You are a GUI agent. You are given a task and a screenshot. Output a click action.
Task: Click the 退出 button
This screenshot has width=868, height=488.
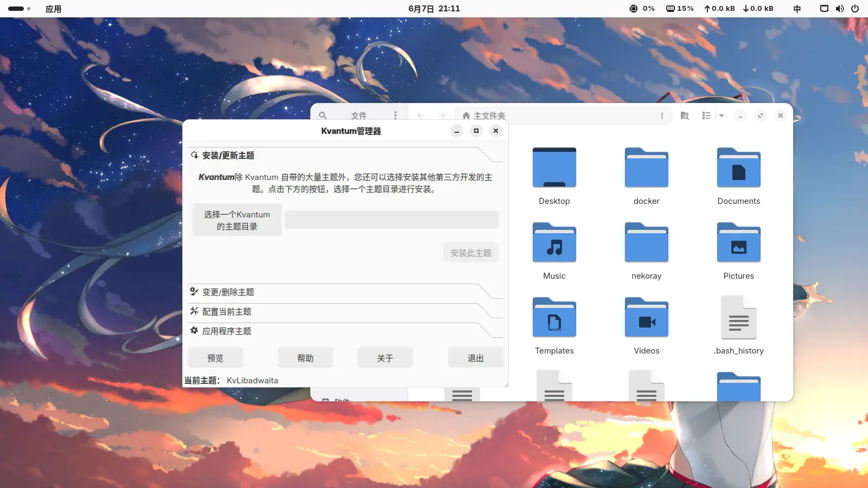[x=476, y=358]
